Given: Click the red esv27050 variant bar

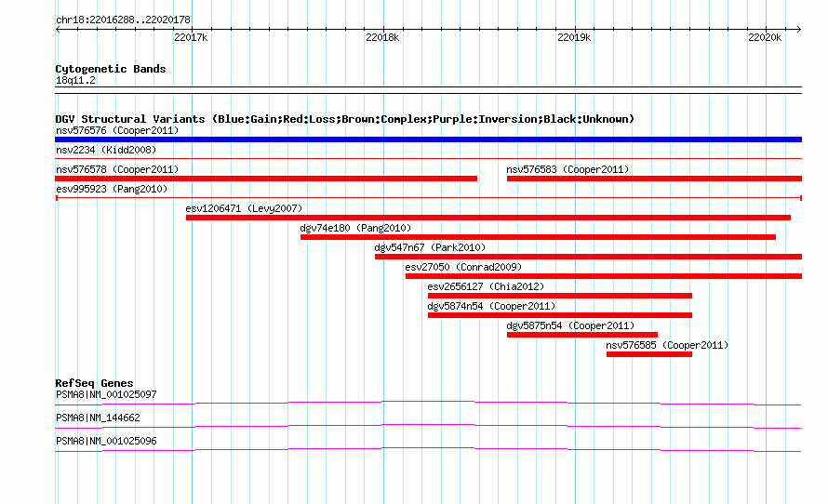Looking at the screenshot, I should pyautogui.click(x=604, y=276).
